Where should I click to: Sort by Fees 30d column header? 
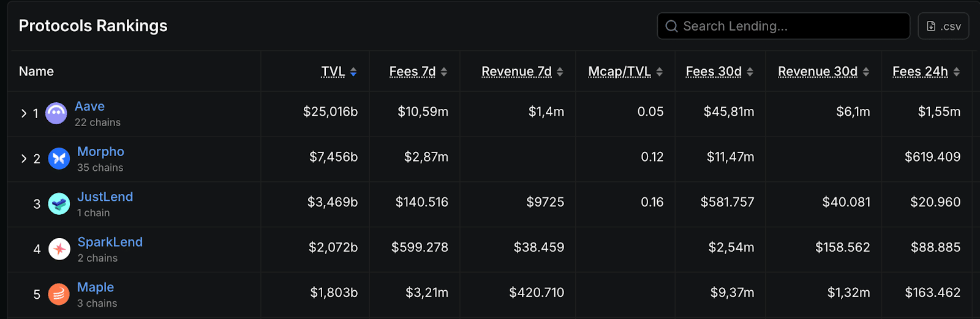[x=714, y=72]
